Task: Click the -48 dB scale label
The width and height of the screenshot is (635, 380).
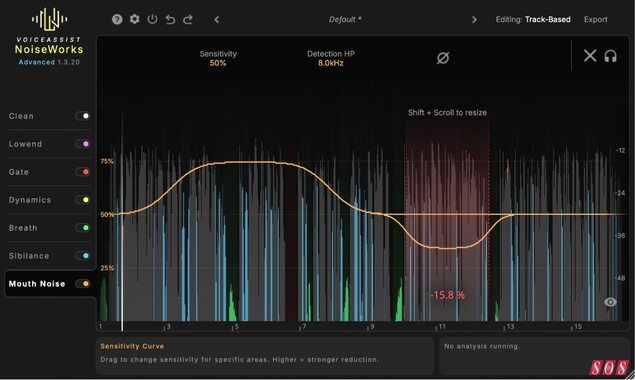Action: (x=620, y=278)
